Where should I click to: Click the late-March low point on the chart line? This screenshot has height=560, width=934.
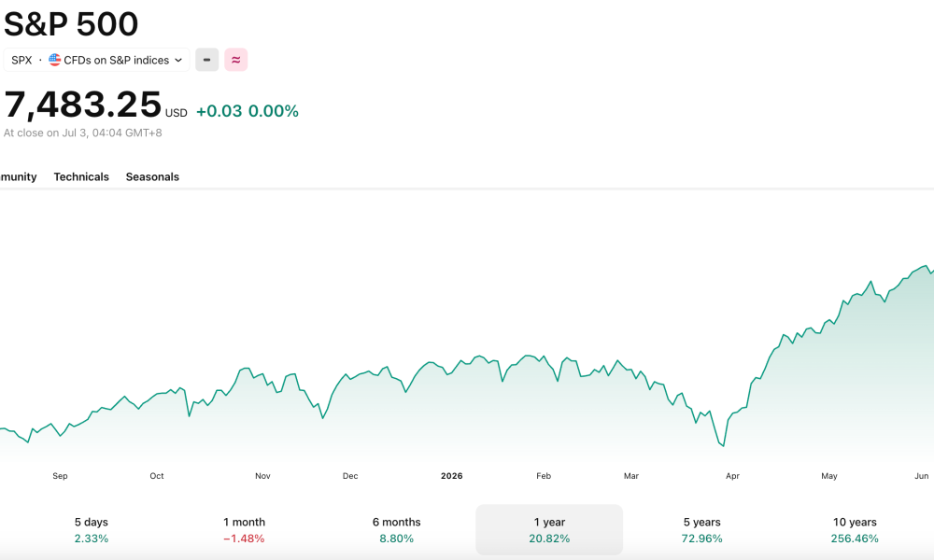click(x=723, y=446)
